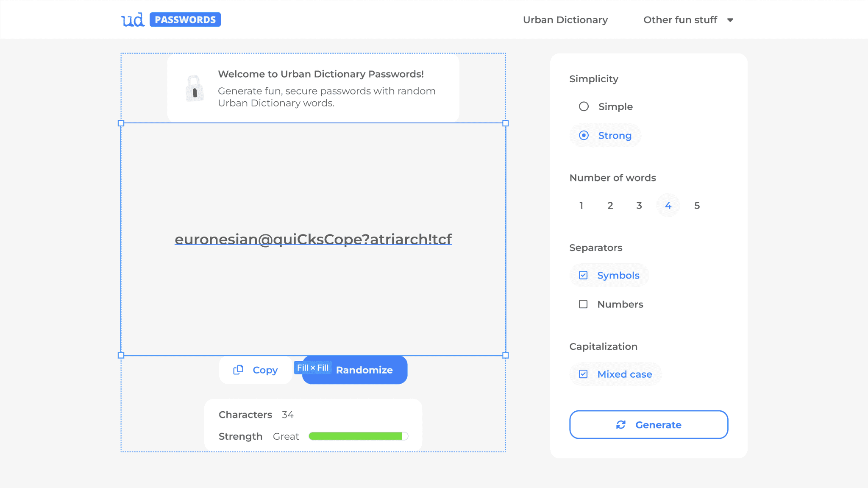
Task: Click the refresh arrows icon on Generate
Action: (621, 425)
